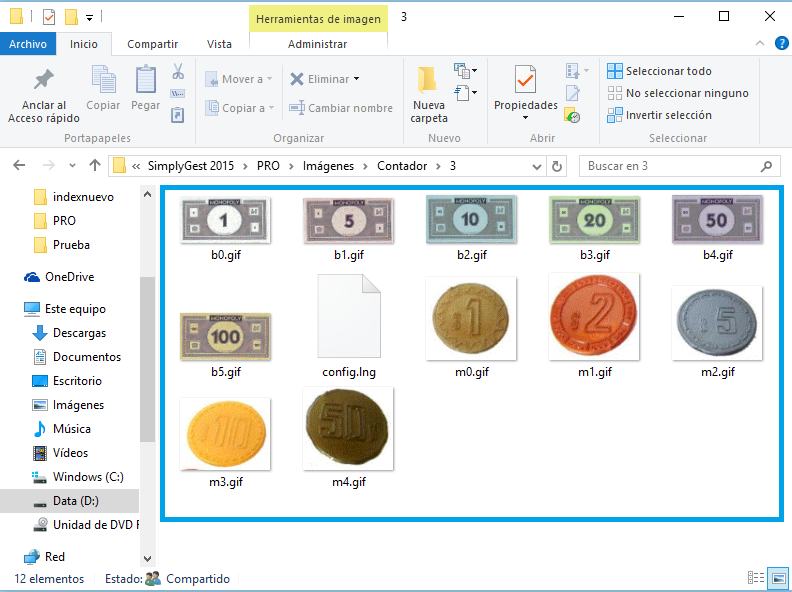Click Imágenes in the address breadcrumb
Image resolution: width=792 pixels, height=592 pixels.
tap(328, 166)
